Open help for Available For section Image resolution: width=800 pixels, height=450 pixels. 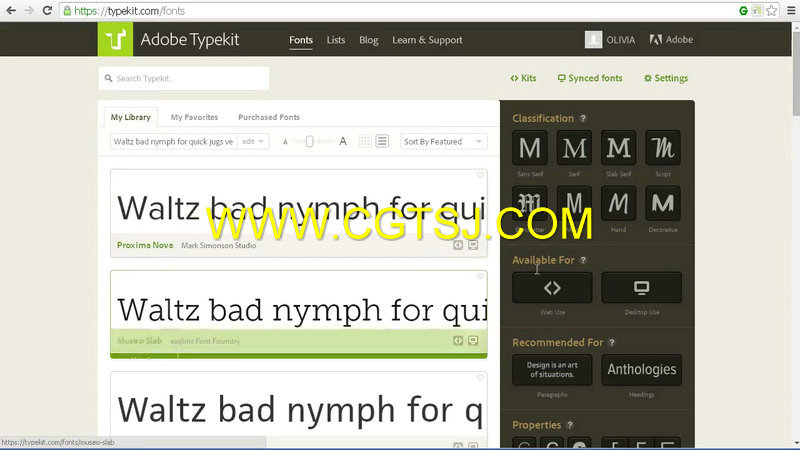583,260
